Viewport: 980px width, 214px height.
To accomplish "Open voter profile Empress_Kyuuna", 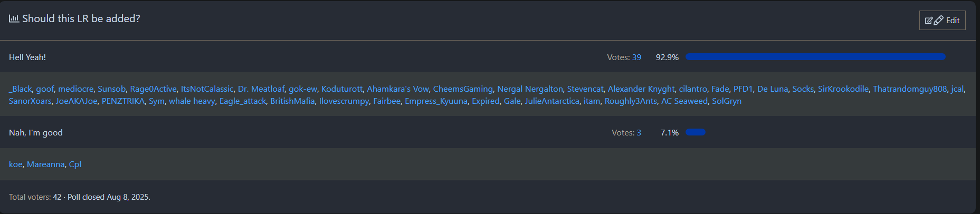I will coord(436,101).
